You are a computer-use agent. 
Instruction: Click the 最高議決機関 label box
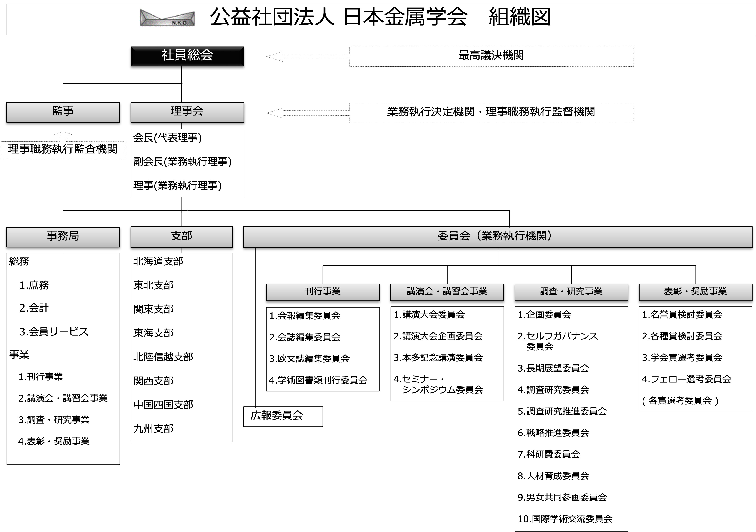(491, 56)
